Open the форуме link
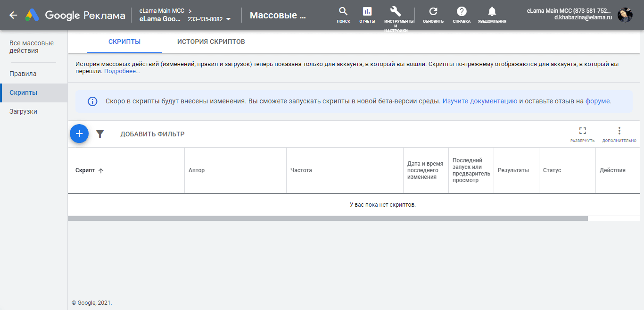This screenshot has width=644, height=310. coord(598,101)
